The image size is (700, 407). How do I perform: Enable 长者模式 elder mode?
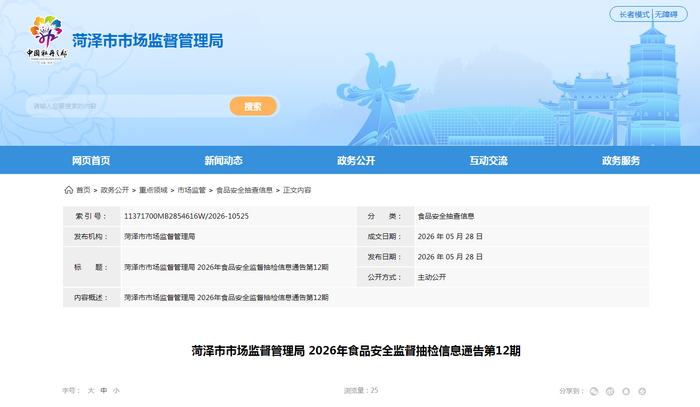point(634,14)
